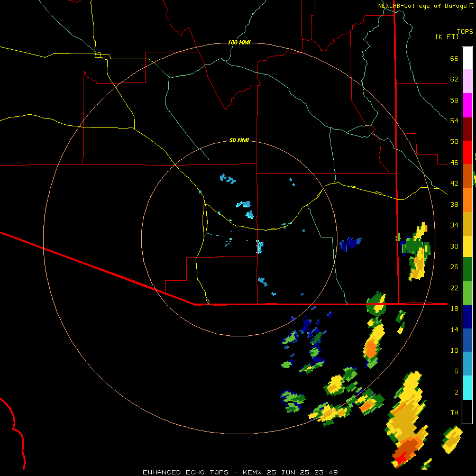476x476 pixels.
Task: Select the light orange legend swatch
Action: (x=467, y=200)
